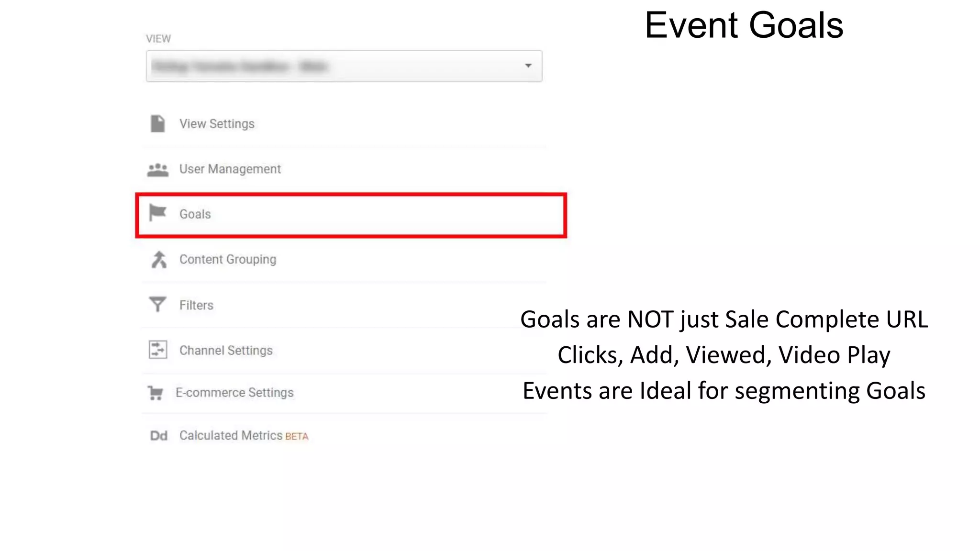Click the Content Grouping figure icon
The height and width of the screenshot is (551, 980).
[158, 260]
